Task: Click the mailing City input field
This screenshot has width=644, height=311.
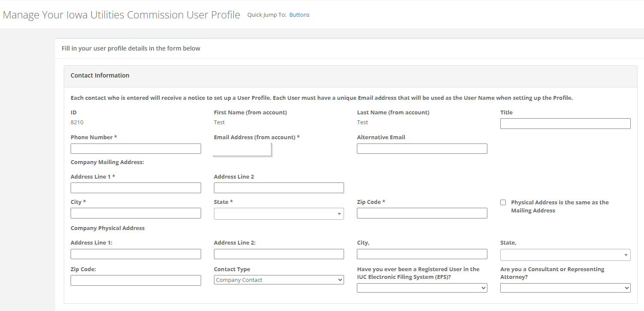Action: 136,213
